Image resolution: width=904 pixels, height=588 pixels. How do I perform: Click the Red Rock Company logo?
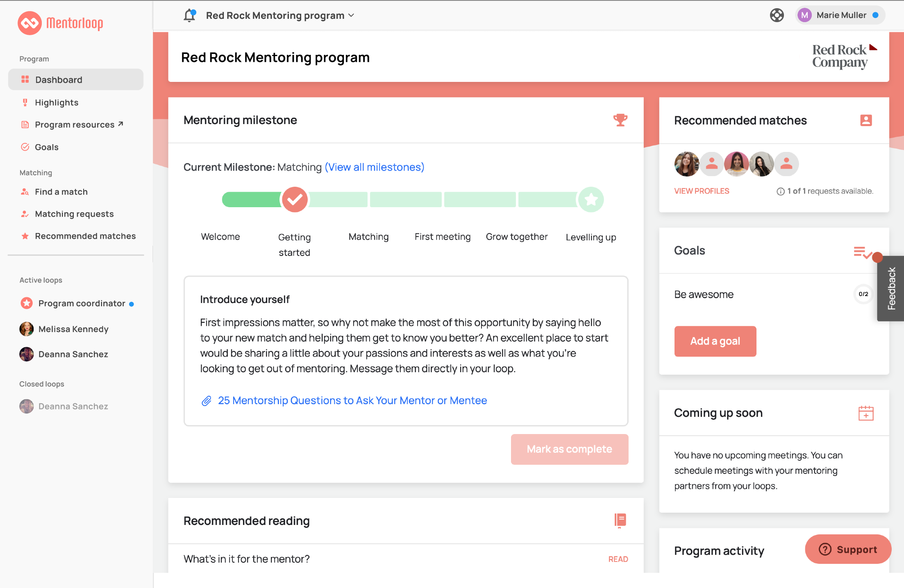click(x=844, y=56)
